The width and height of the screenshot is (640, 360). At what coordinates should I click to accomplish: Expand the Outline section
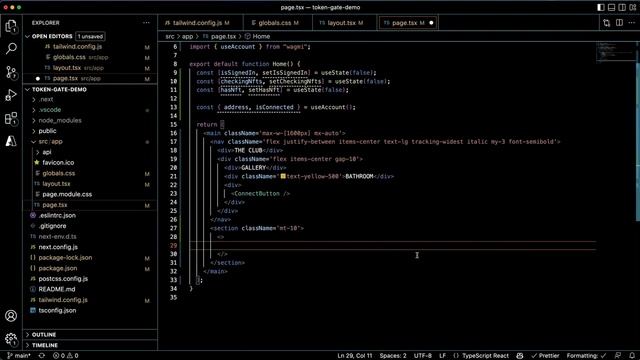(x=44, y=335)
